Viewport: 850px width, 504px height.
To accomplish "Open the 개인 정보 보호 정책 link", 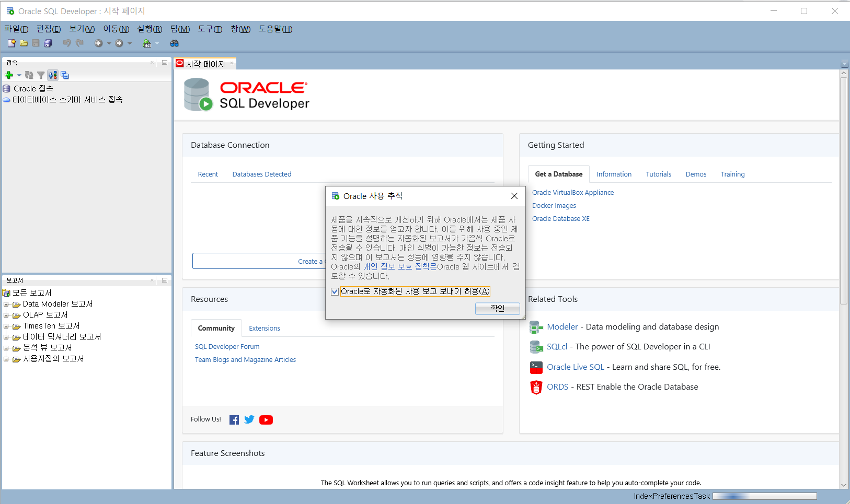I will pyautogui.click(x=400, y=267).
